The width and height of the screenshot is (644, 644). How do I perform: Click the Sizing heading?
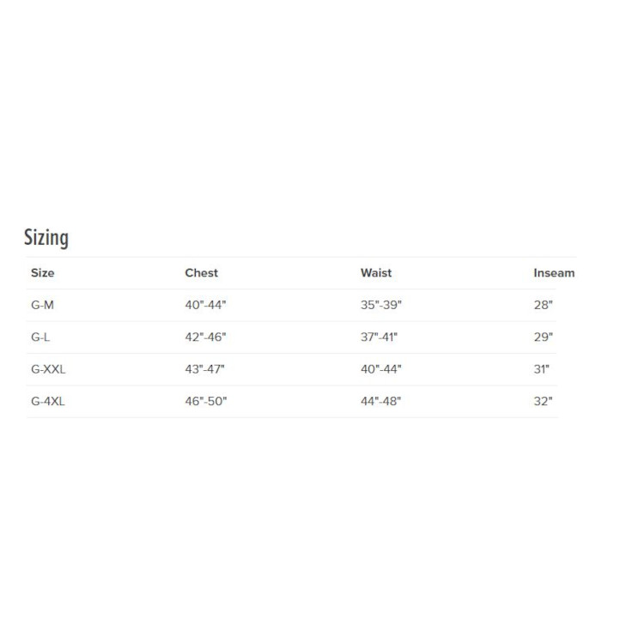coord(46,238)
